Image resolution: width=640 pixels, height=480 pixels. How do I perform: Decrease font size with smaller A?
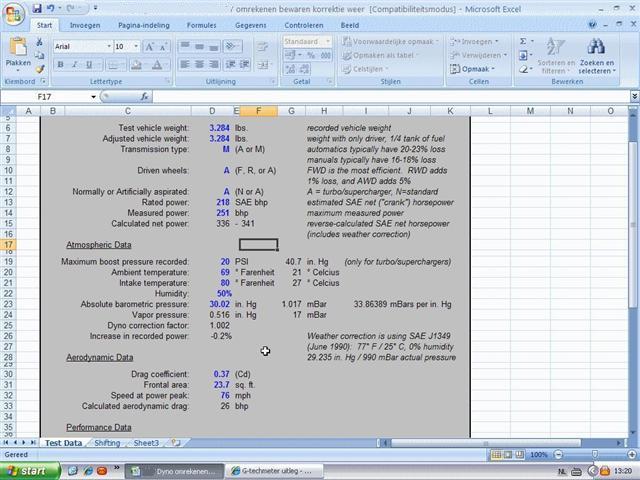coord(163,47)
